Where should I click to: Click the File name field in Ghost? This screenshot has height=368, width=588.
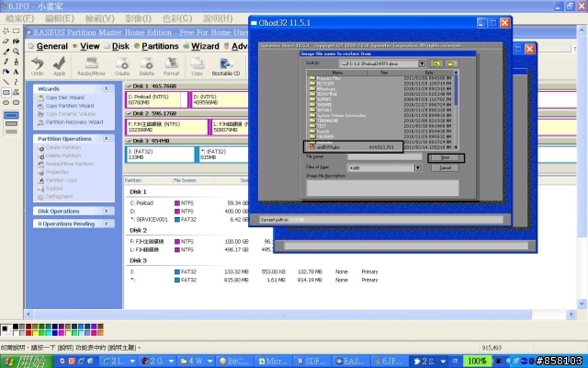point(384,157)
